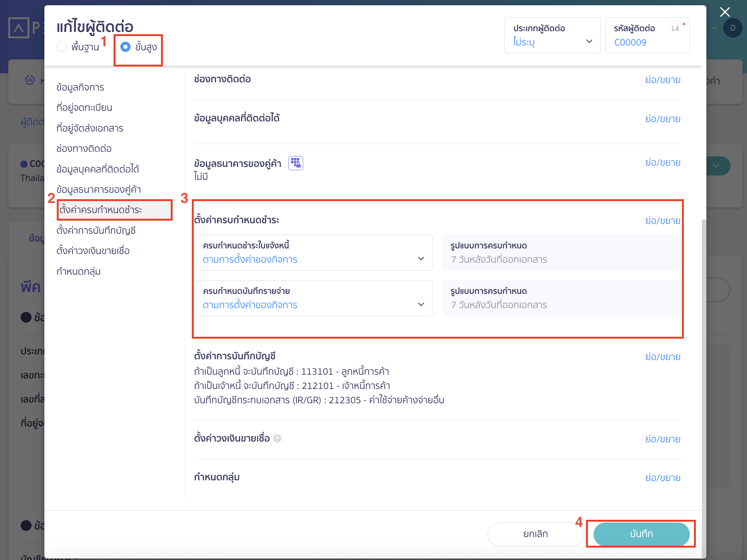Click the help icon beside ตั้งค่าวงเงินขายเชื่อ

[278, 439]
